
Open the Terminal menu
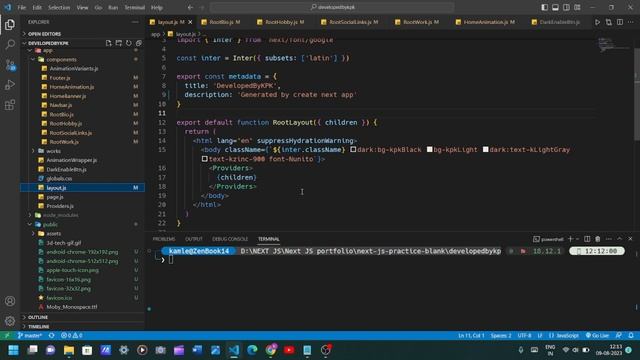[x=134, y=7]
